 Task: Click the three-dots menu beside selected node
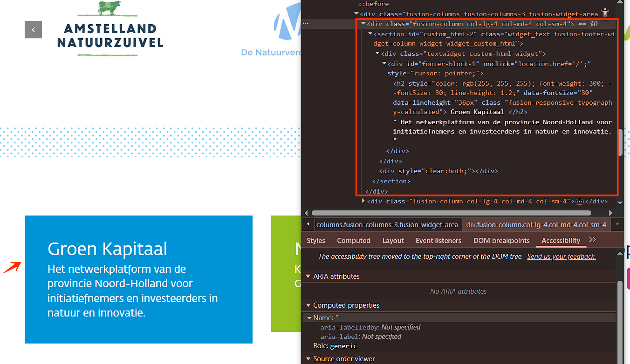[x=306, y=23]
